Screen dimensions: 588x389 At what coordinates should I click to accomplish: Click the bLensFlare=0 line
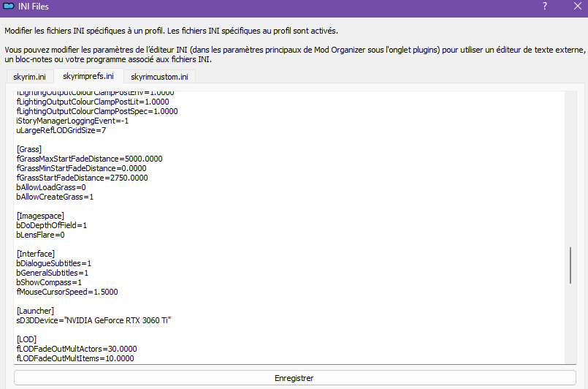40,235
